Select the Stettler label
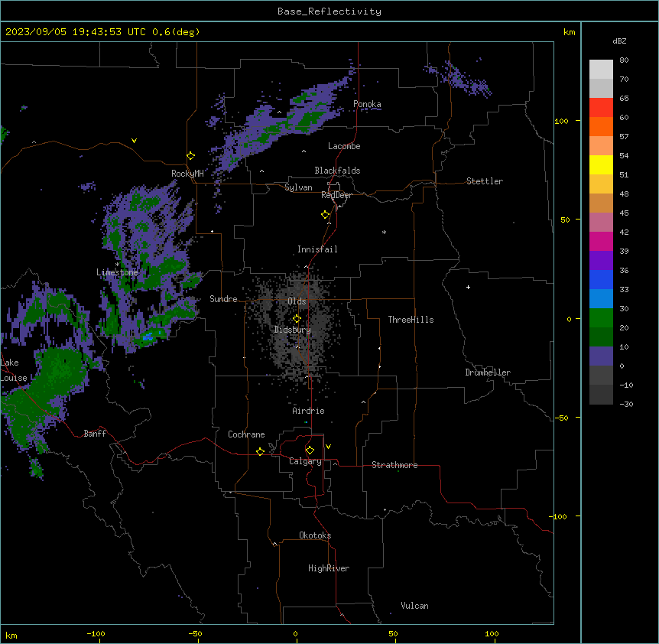The image size is (659, 644). (x=485, y=181)
